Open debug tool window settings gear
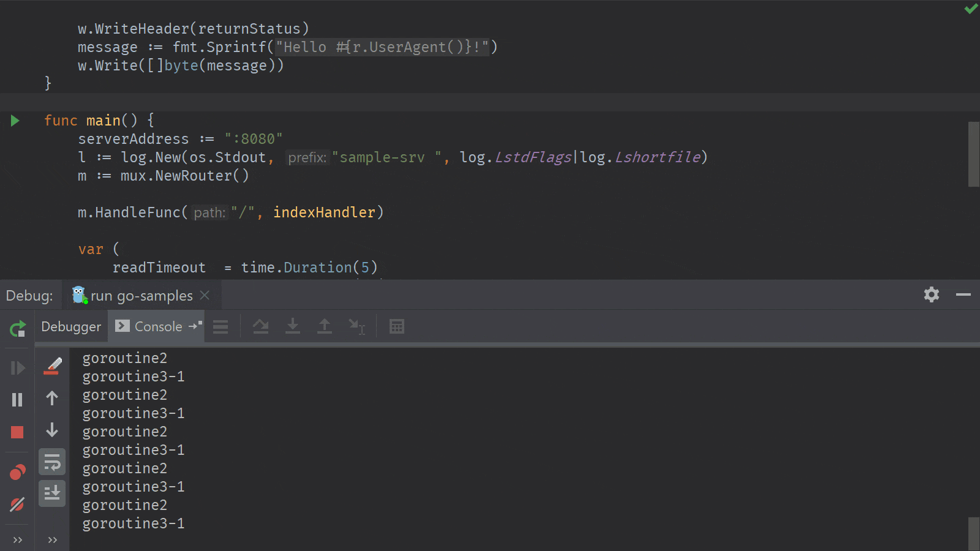Screen dimensions: 980x551 932,295
